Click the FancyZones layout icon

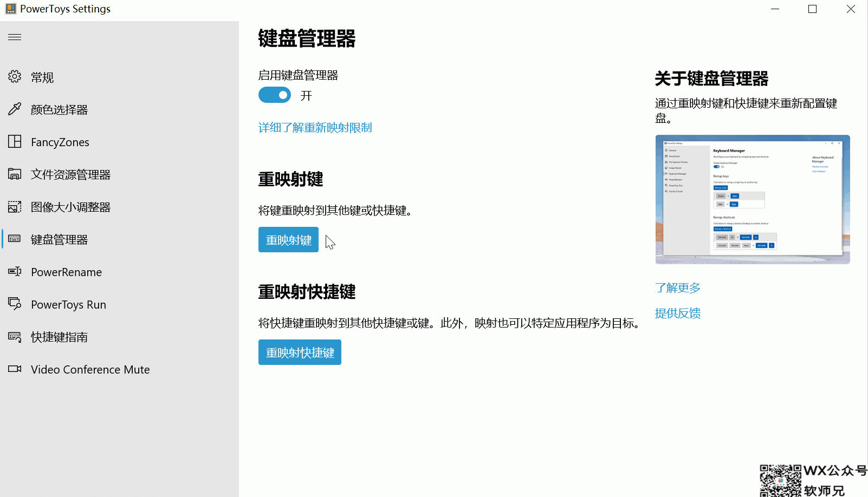[x=15, y=142]
